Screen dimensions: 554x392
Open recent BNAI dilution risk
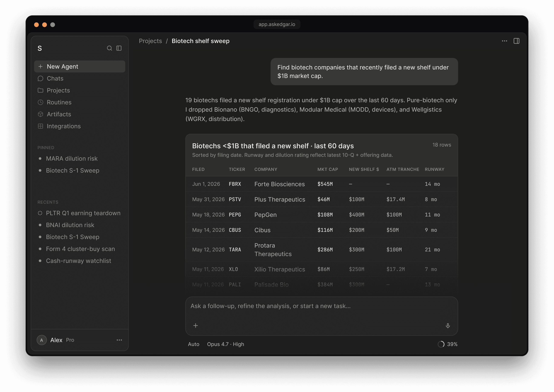click(80, 225)
